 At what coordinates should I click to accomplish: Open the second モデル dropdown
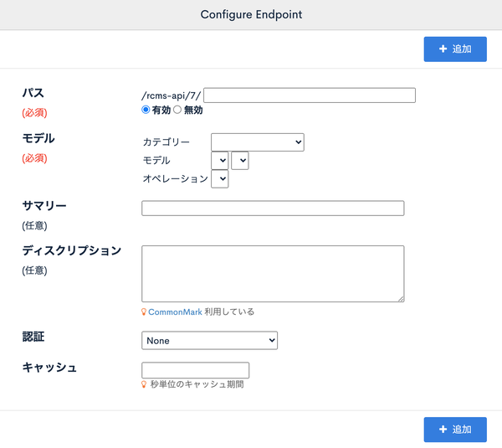click(240, 160)
